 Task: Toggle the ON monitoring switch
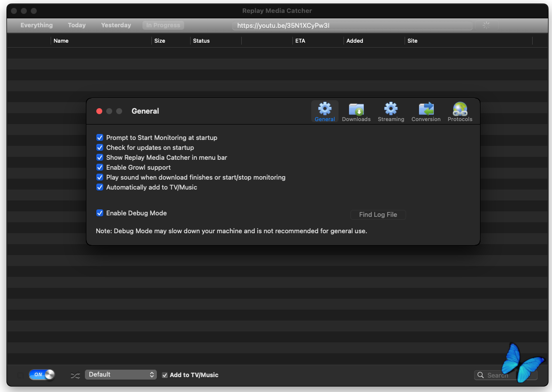pyautogui.click(x=42, y=375)
